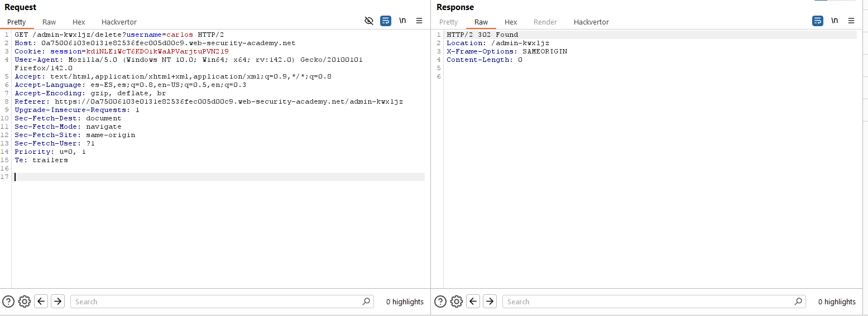Go to next match in Request search
The height and width of the screenshot is (316, 868).
(x=57, y=302)
